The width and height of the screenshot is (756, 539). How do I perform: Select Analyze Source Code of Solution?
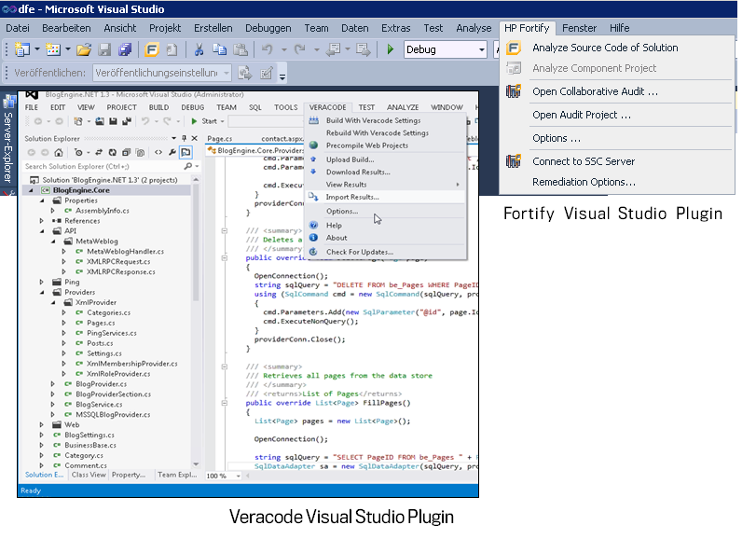point(605,48)
